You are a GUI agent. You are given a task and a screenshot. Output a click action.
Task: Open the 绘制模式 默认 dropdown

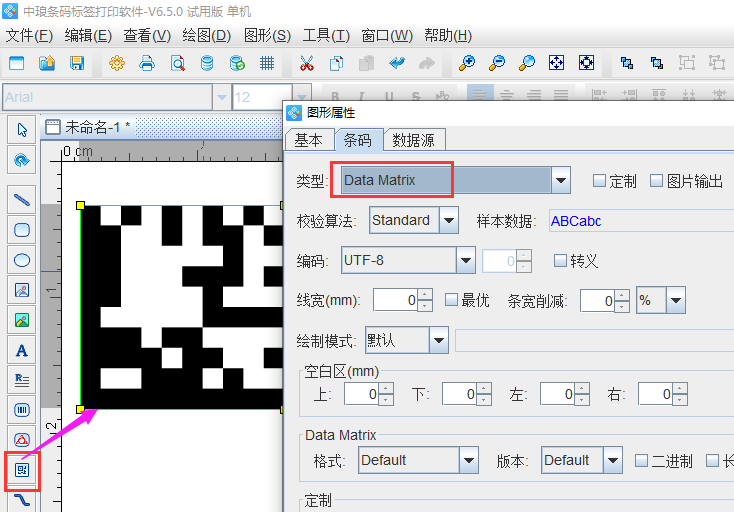pos(439,340)
